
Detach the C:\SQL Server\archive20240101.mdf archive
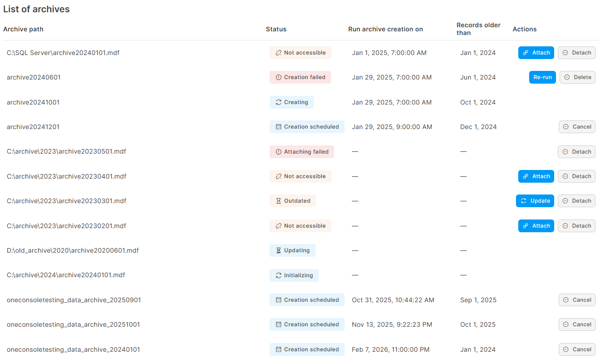coord(576,53)
